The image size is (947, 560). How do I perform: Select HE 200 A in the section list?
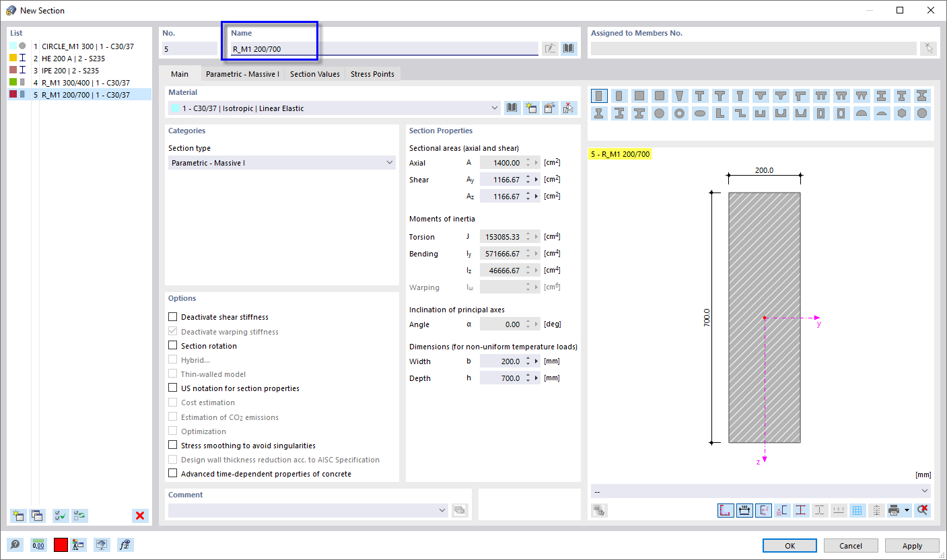coord(79,59)
